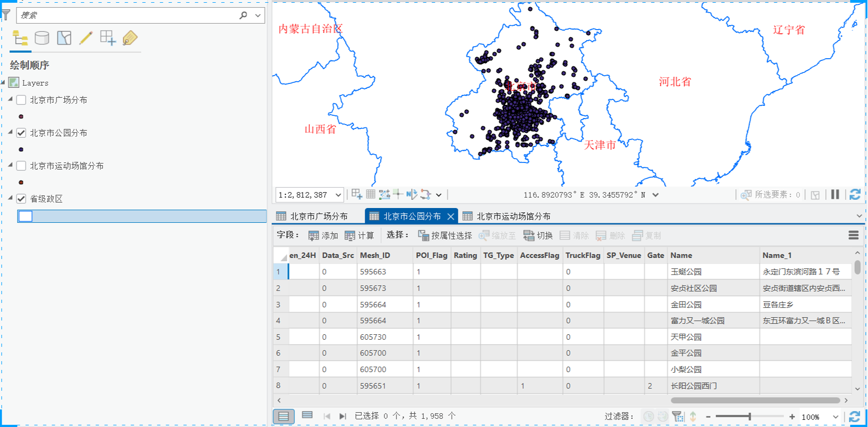
Task: Collapse the 省级政区 layer legend
Action: [10, 198]
